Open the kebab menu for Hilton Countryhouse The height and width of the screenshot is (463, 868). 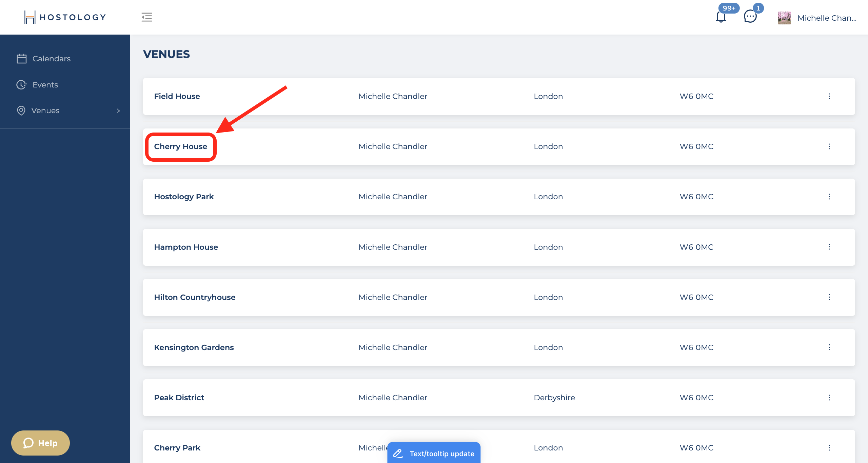(x=830, y=297)
